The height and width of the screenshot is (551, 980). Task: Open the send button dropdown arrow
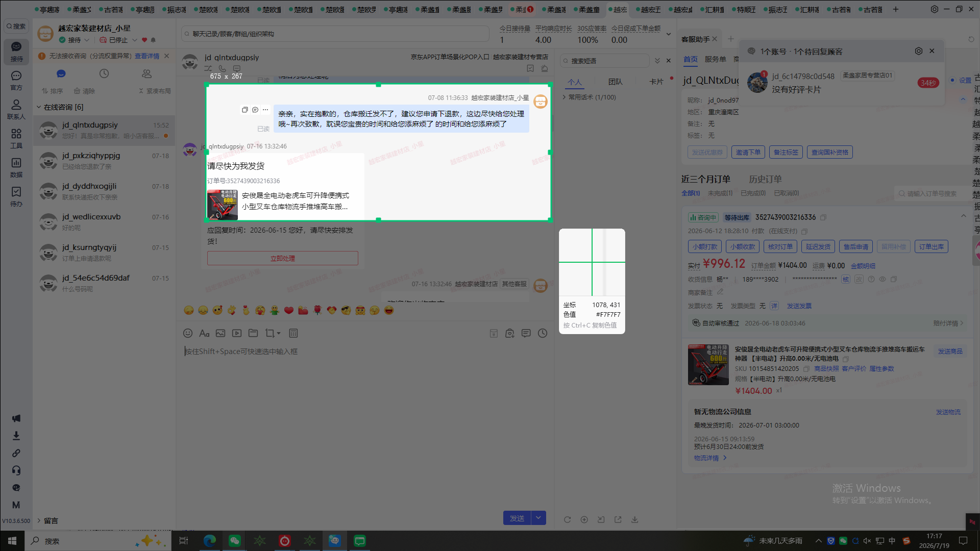[x=538, y=518]
